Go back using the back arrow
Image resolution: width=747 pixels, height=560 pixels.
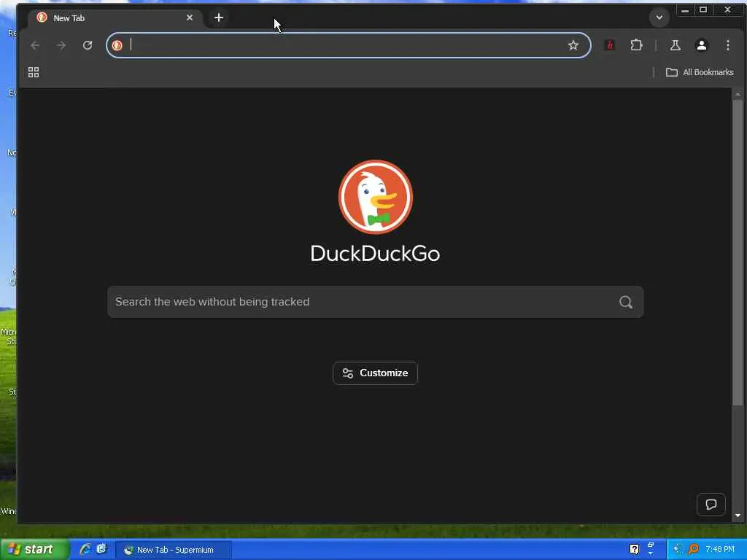click(x=35, y=45)
